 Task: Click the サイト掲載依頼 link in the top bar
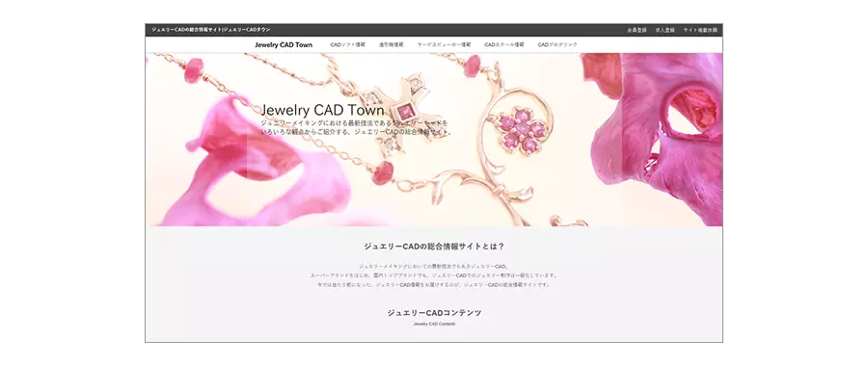700,30
